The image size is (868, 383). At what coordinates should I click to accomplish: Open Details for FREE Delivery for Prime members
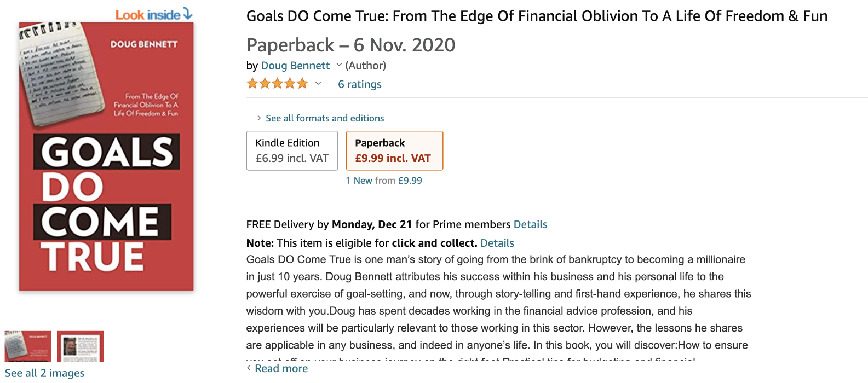pos(530,224)
